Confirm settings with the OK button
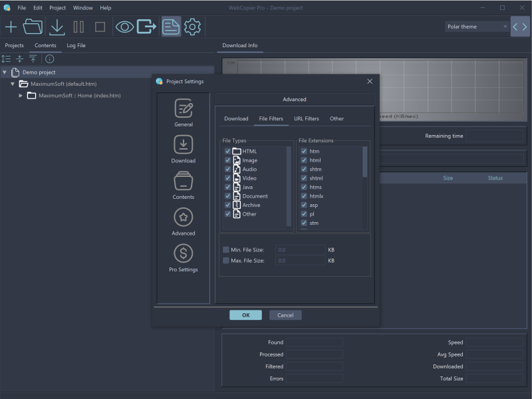 pyautogui.click(x=245, y=315)
